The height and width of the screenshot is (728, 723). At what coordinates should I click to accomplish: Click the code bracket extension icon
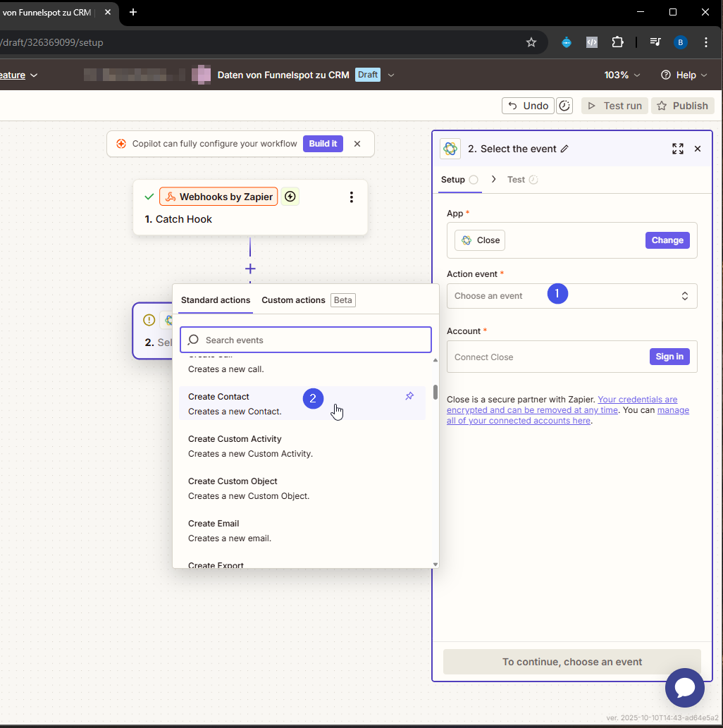click(592, 42)
